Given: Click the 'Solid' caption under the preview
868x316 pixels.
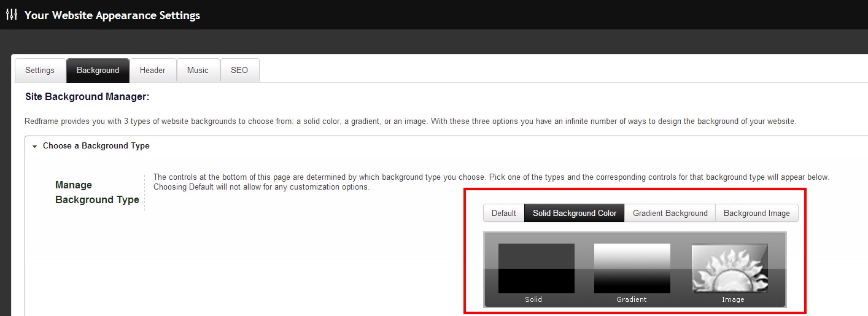Looking at the screenshot, I should tap(533, 299).
